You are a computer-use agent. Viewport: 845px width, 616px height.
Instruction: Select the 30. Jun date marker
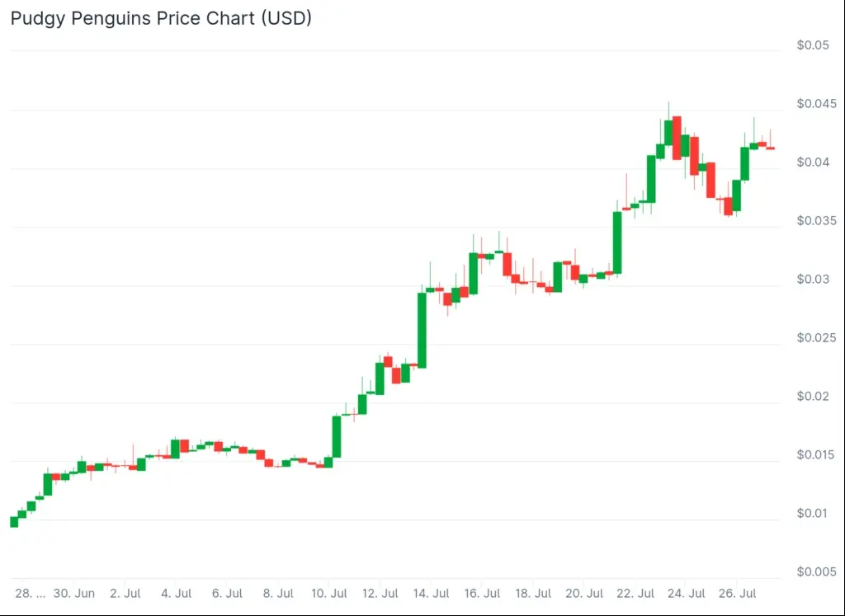73,594
